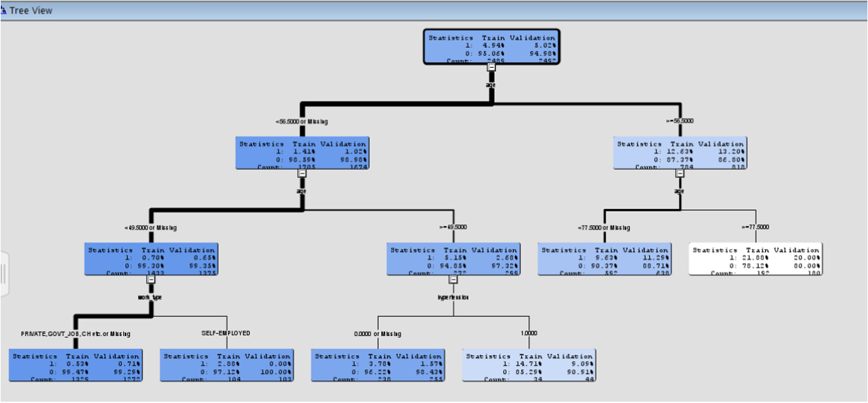Select the SELF-EMPLOYED leaf node

[x=226, y=365]
